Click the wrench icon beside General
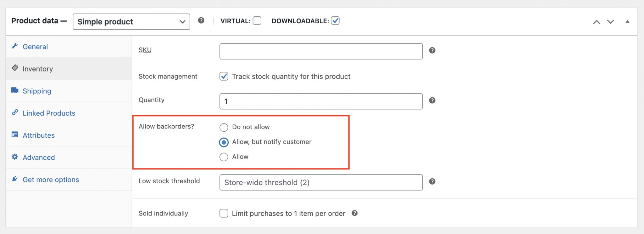This screenshot has width=644, height=234. pyautogui.click(x=14, y=46)
